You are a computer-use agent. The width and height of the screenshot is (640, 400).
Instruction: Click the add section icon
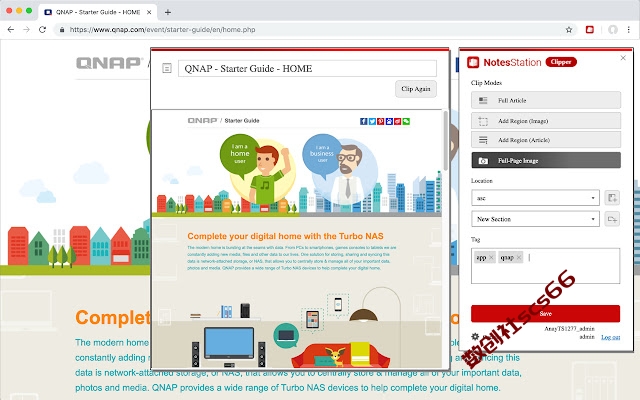612,219
